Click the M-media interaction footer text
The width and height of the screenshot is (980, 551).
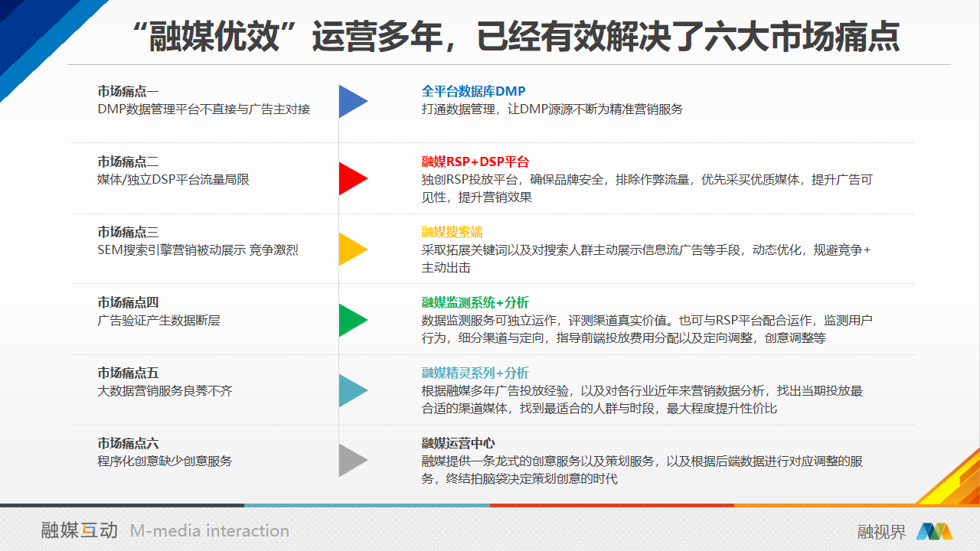point(210,530)
